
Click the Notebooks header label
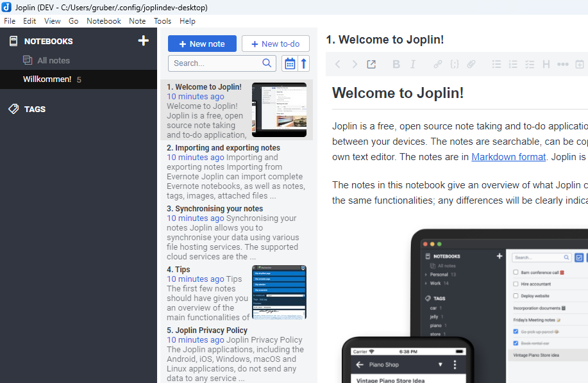coord(48,41)
